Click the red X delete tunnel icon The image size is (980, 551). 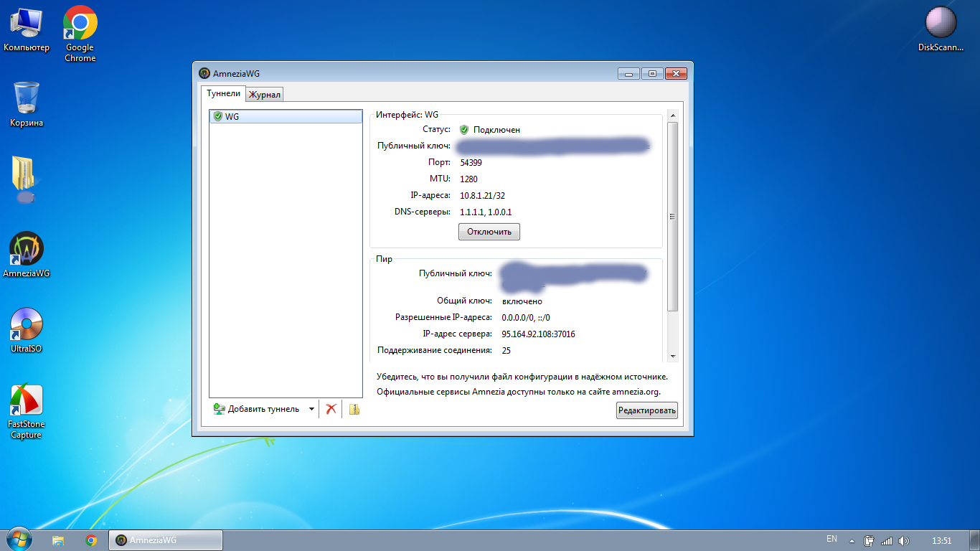pyautogui.click(x=331, y=409)
